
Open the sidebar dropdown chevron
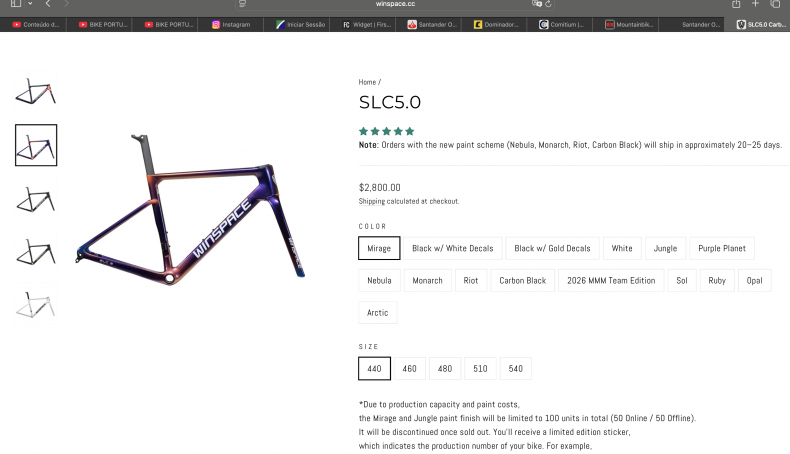click(x=29, y=4)
